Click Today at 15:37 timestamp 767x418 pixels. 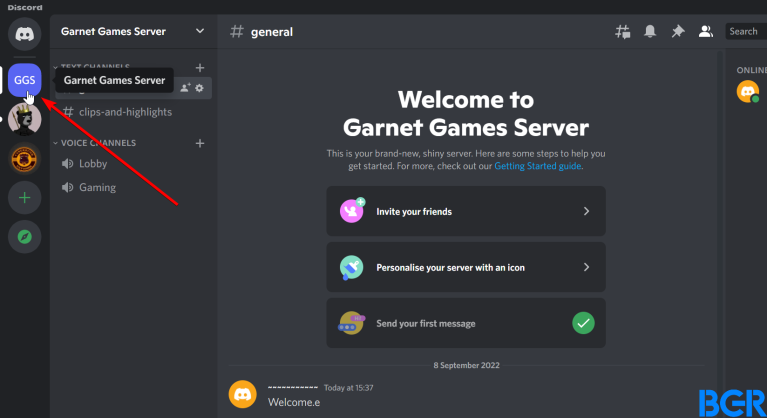pyautogui.click(x=348, y=388)
